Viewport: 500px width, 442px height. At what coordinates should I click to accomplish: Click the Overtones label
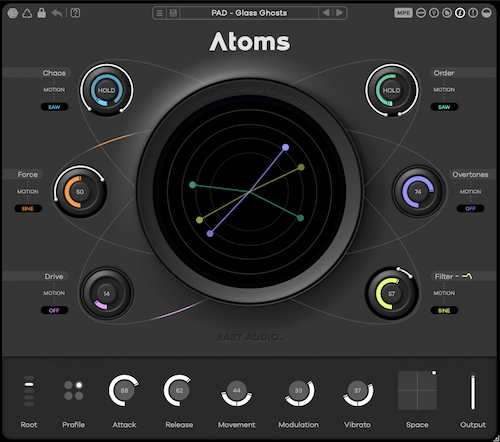(x=470, y=174)
